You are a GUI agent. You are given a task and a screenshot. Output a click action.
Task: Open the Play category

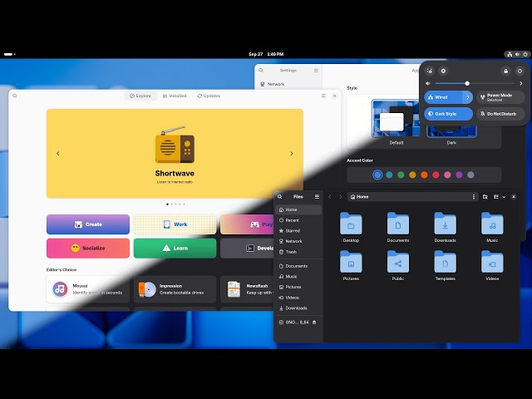tap(247, 224)
